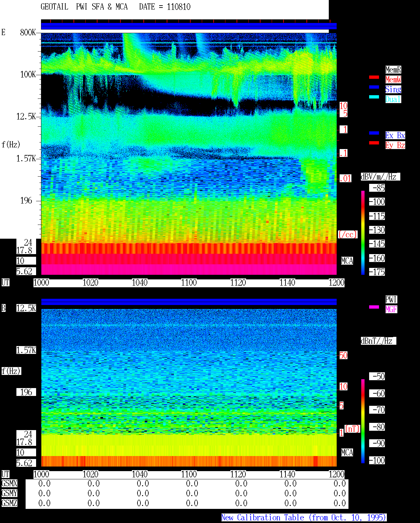Click the GSMX row label

tap(9, 483)
